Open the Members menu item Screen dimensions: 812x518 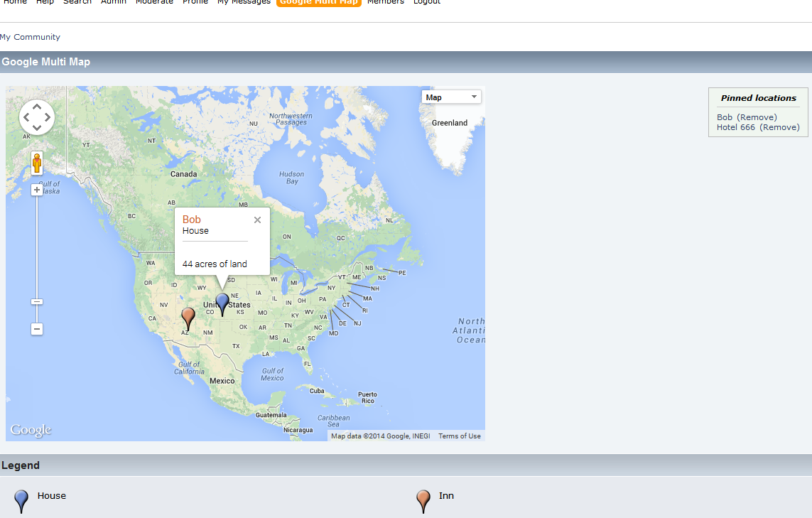point(385,2)
